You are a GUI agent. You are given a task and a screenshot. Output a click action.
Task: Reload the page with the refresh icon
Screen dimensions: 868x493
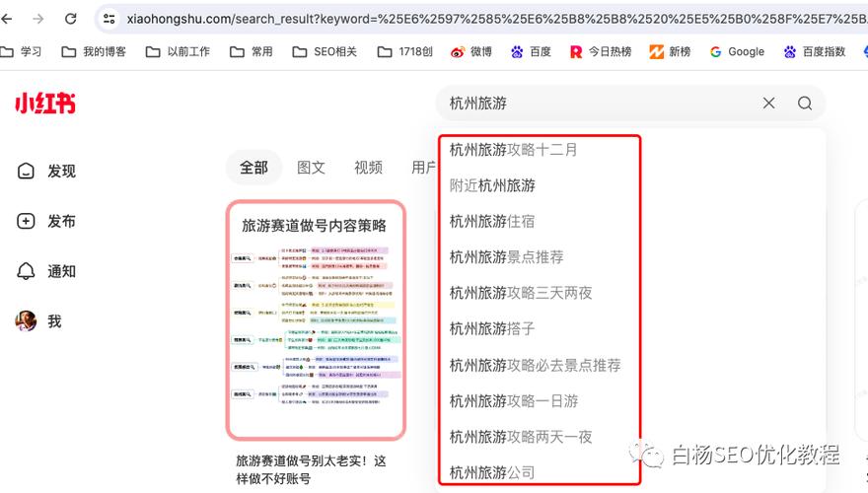70,19
